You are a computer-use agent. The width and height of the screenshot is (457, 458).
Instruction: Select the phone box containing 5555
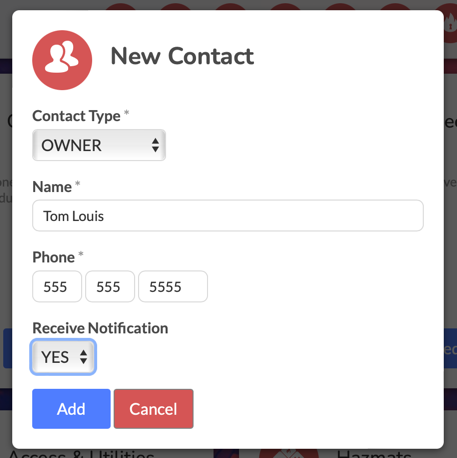(x=173, y=286)
